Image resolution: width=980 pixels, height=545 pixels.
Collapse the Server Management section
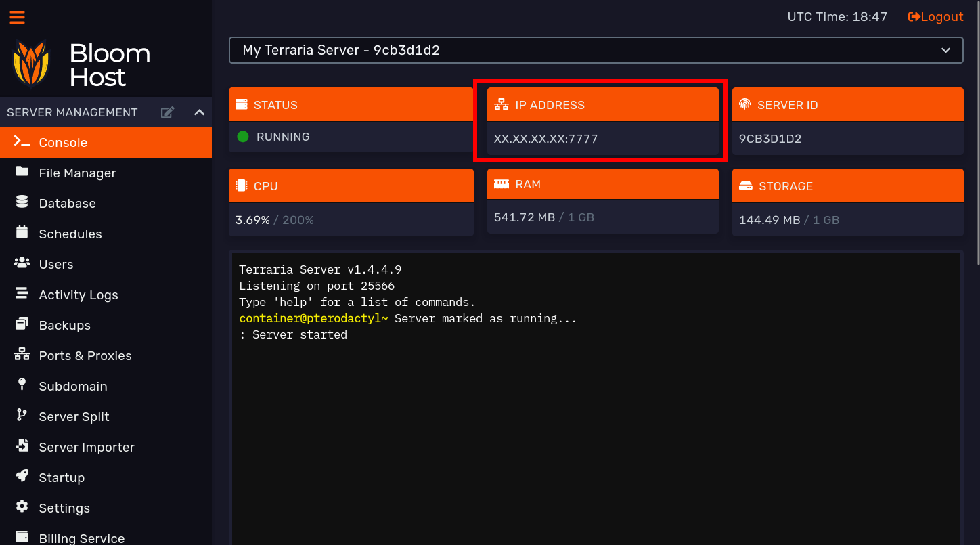point(199,112)
